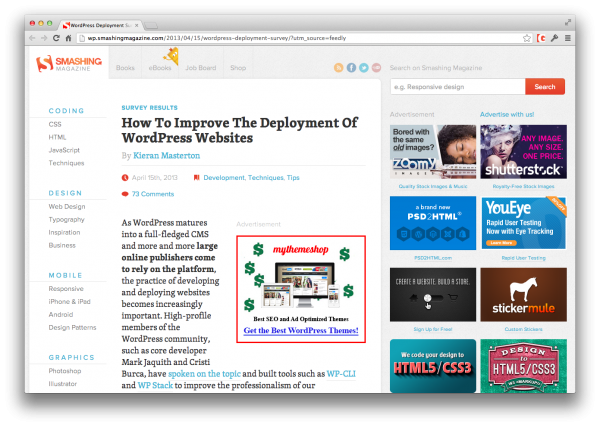This screenshot has height=427, width=600.
Task: Open a new browser tab
Action: click(x=151, y=26)
